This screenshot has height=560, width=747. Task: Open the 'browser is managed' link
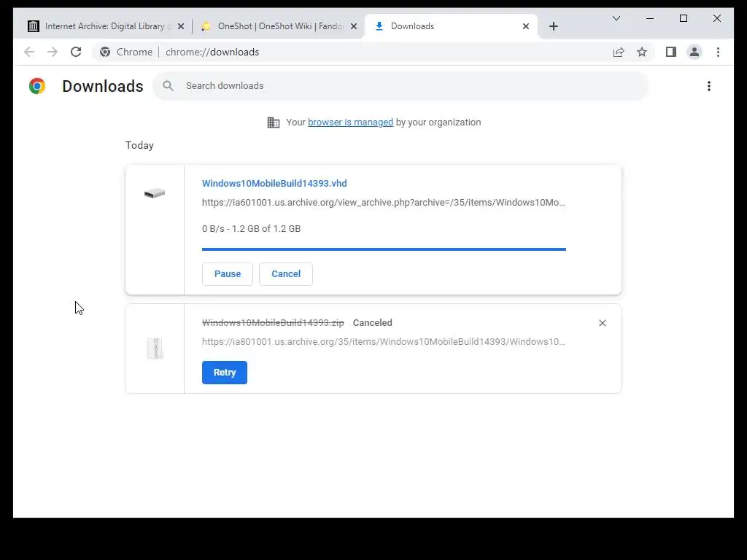coord(351,122)
